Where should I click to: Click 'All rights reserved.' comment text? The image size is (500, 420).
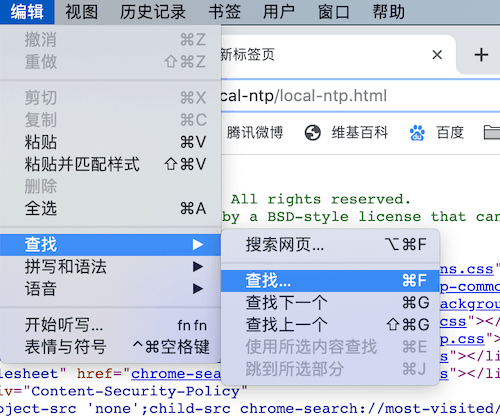pyautogui.click(x=321, y=199)
